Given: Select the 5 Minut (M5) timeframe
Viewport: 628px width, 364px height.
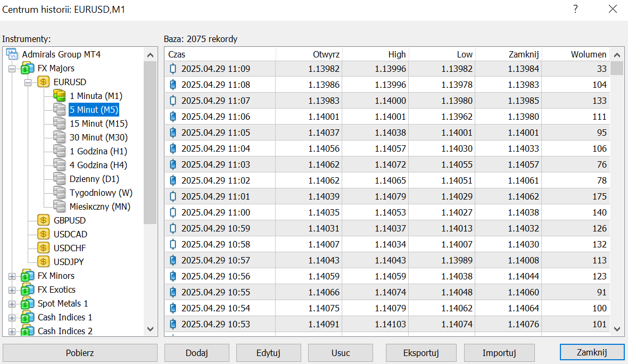Looking at the screenshot, I should [x=94, y=110].
